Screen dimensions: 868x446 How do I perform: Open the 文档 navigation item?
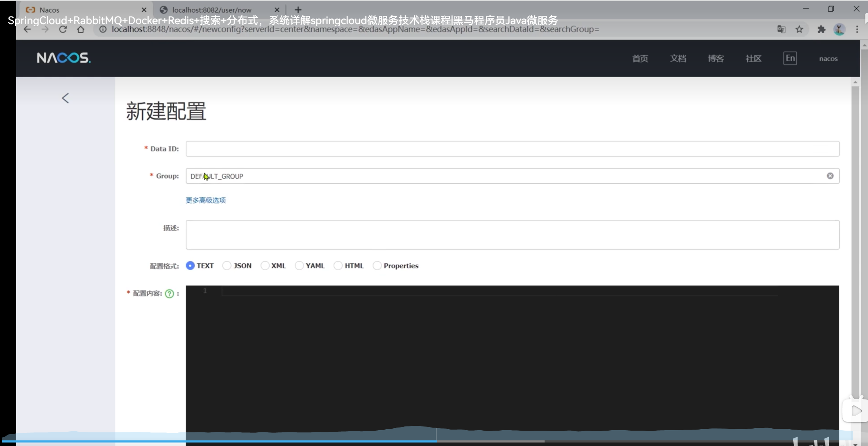(678, 59)
